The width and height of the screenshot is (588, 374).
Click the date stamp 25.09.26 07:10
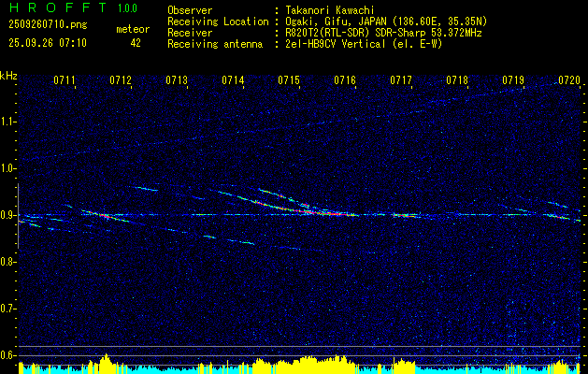[48, 43]
